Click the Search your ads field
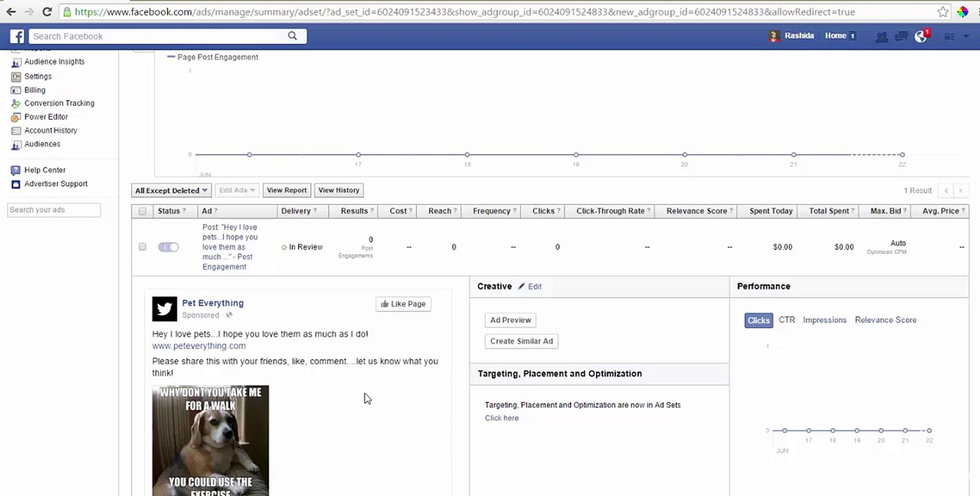This screenshot has width=980, height=496. (54, 210)
